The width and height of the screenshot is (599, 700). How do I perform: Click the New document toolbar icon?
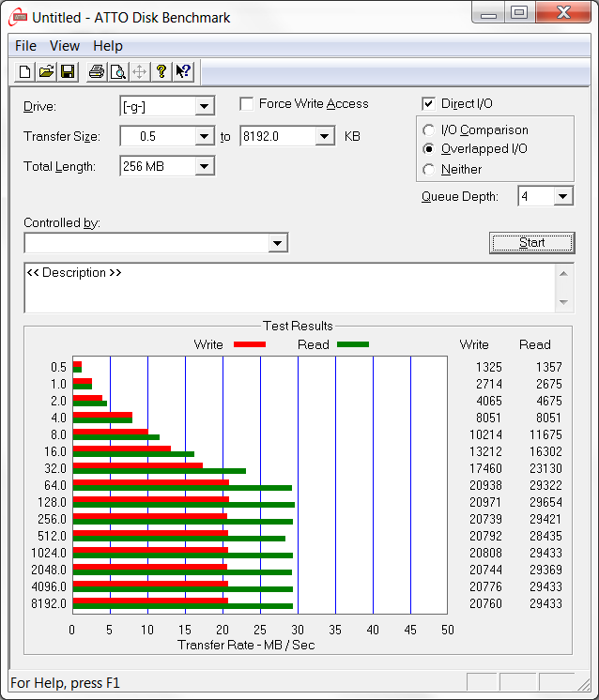[25, 71]
